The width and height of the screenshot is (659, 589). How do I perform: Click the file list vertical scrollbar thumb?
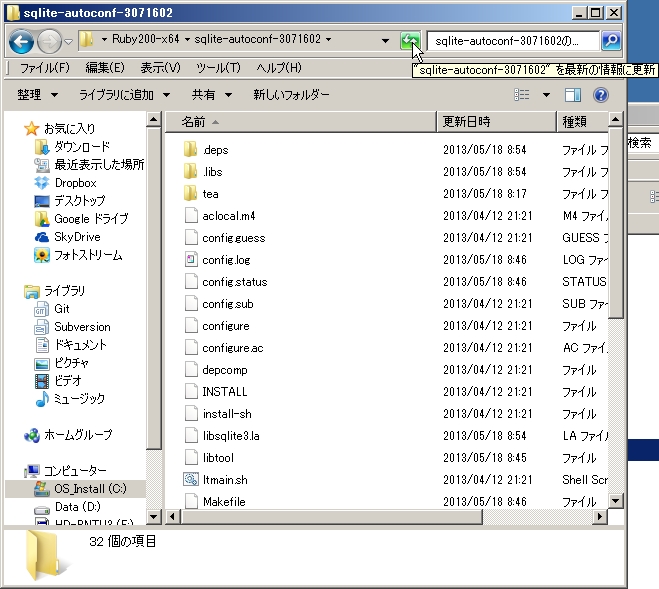coord(615,223)
